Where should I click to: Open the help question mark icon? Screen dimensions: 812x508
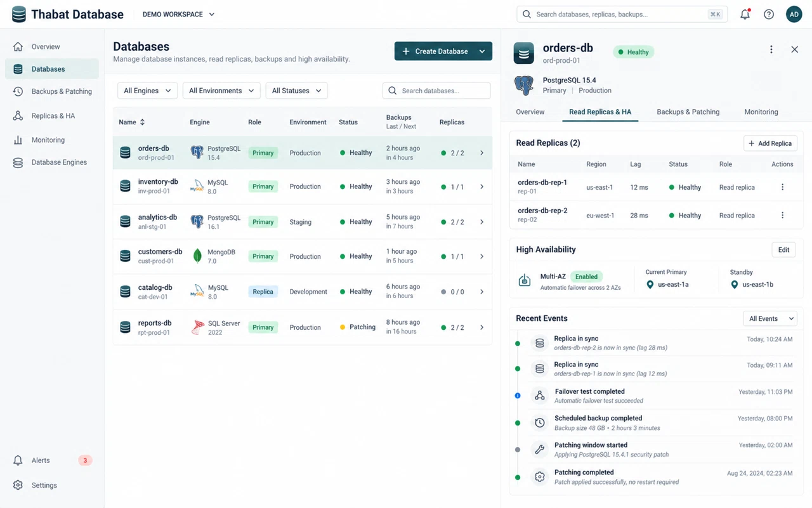[769, 14]
